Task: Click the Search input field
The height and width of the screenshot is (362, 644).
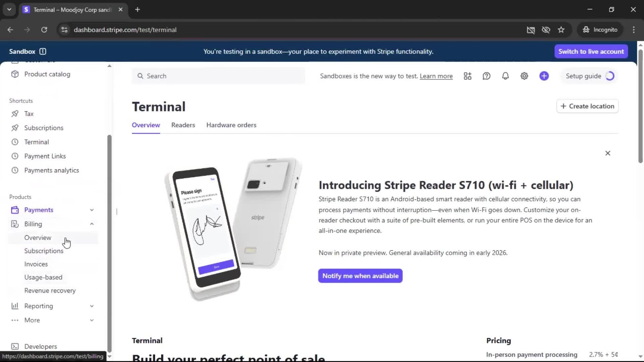Action: coord(218,76)
